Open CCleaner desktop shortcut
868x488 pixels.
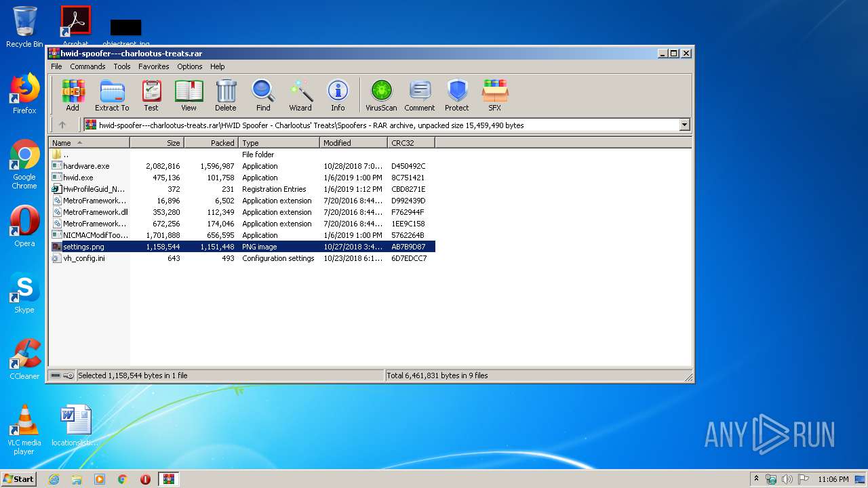[24, 360]
